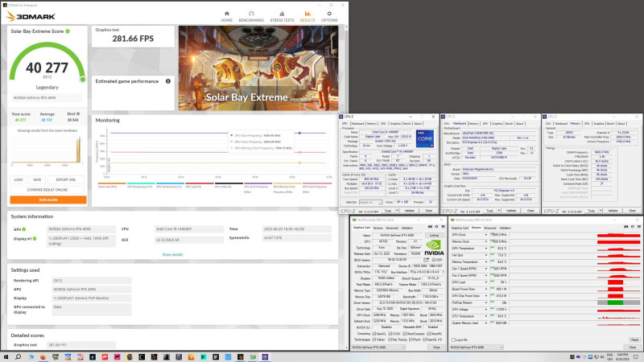Screen dimensions: 644x362
Task: Open the GPU selector dropdown in GPU-Z Sensors window
Action: [477, 348]
